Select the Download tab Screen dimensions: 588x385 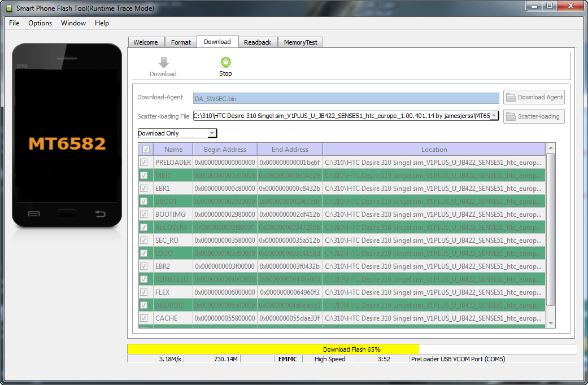[x=217, y=42]
